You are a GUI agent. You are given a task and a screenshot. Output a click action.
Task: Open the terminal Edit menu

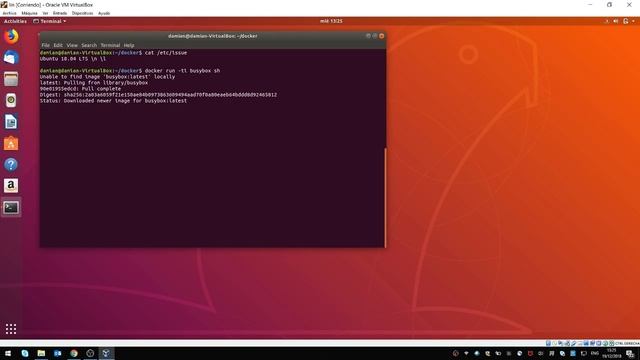(x=58, y=45)
